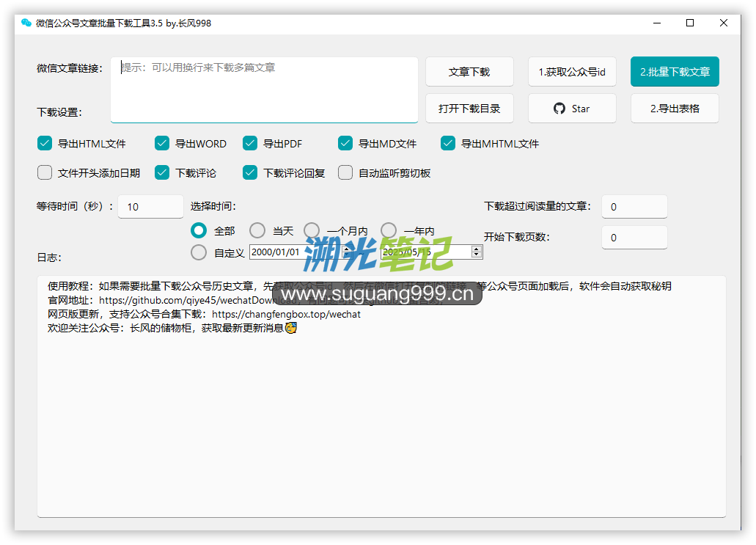Decrease end date with the down arrow
756x545 pixels.
(477, 255)
